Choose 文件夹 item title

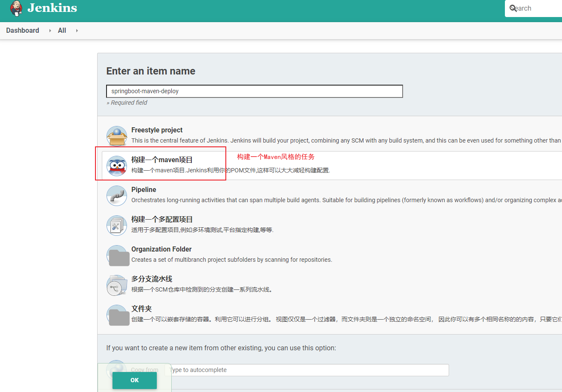pyautogui.click(x=141, y=309)
